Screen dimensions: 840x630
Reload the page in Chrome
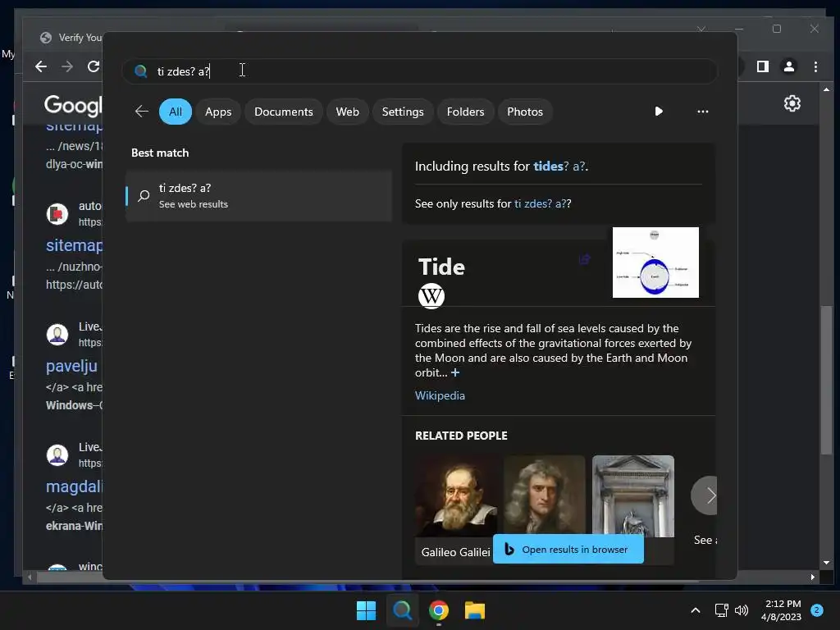(94, 66)
